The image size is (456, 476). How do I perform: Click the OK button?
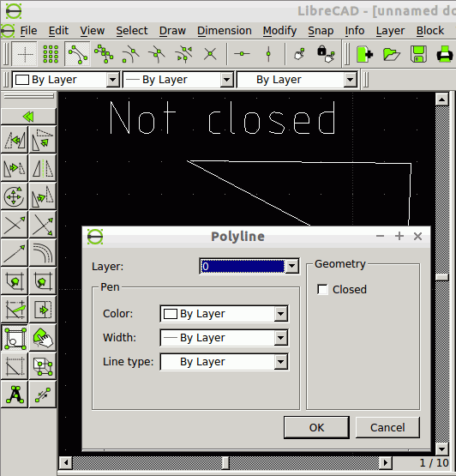(316, 427)
